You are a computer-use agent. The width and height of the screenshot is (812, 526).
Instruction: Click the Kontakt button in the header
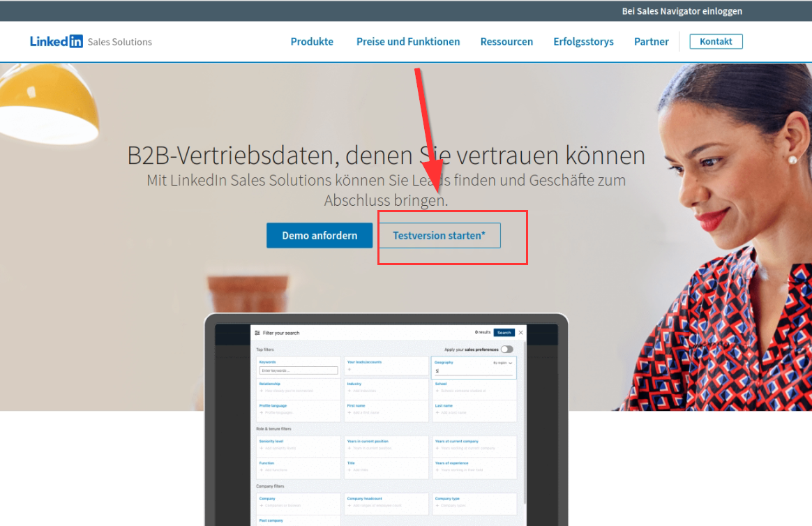click(x=716, y=41)
